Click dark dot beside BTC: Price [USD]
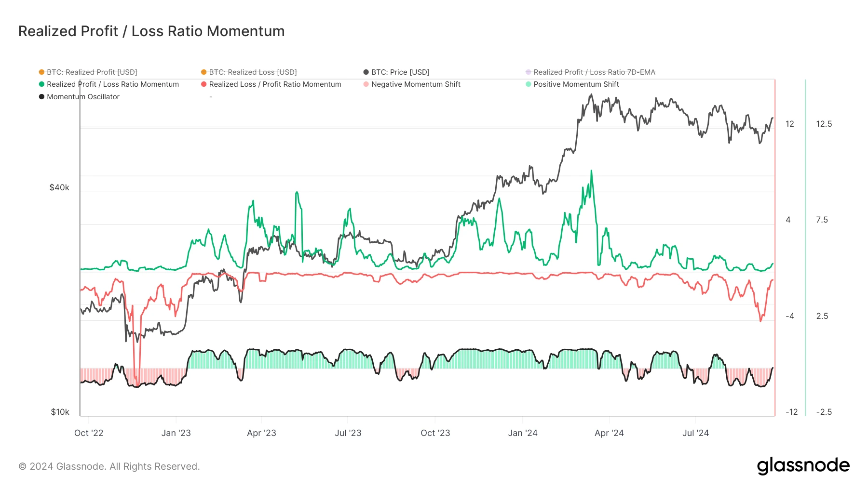The height and width of the screenshot is (488, 868). (366, 72)
